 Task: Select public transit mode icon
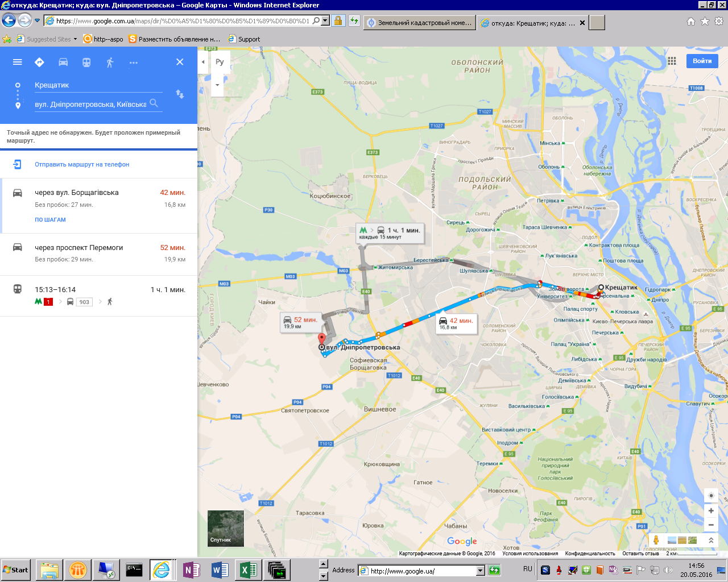86,62
